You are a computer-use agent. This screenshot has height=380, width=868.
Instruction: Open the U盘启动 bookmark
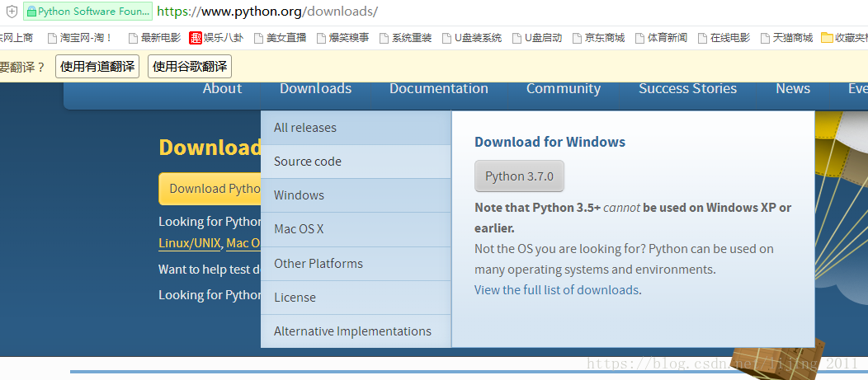[x=537, y=38]
